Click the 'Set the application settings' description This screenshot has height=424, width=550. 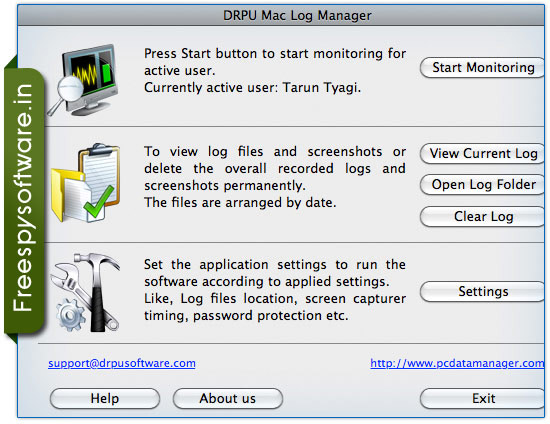[x=275, y=290]
